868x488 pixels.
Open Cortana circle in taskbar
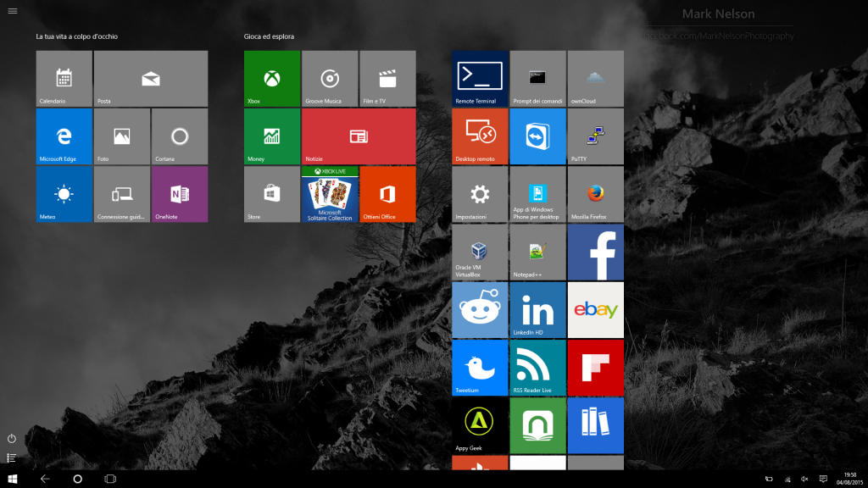(77, 480)
